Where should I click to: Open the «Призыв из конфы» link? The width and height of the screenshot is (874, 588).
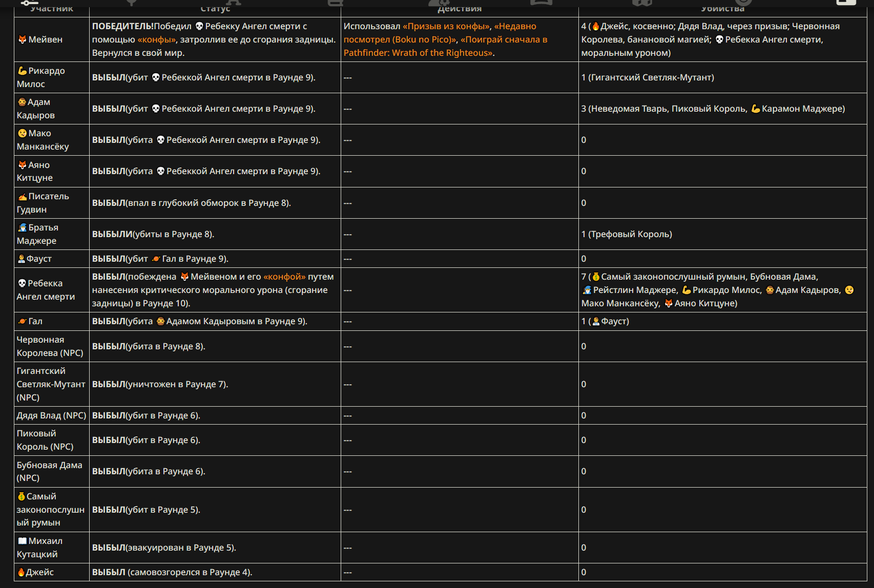pos(446,26)
